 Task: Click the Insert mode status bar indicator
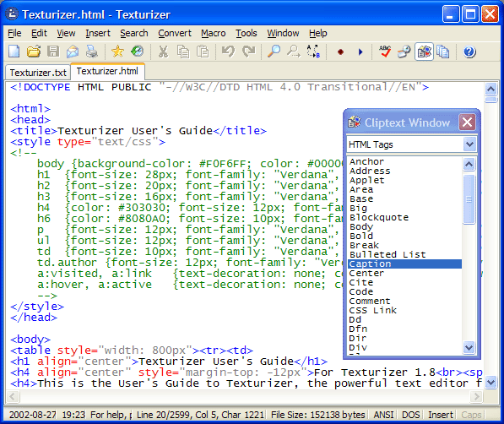coord(441,415)
